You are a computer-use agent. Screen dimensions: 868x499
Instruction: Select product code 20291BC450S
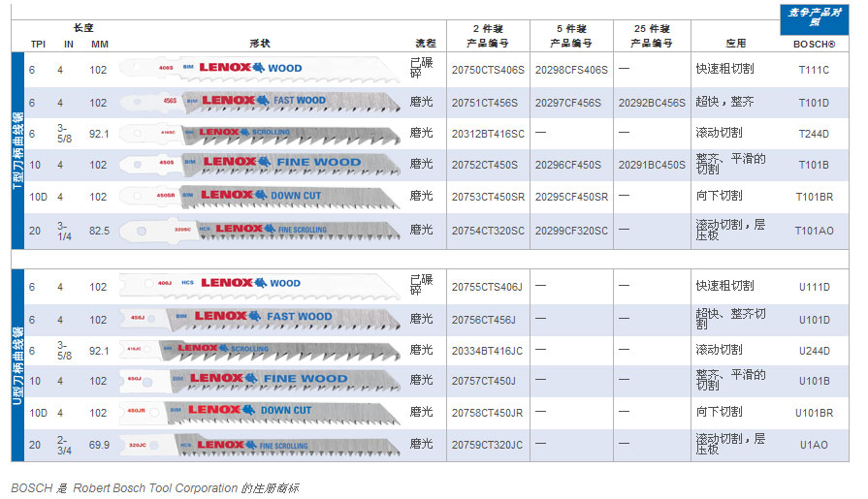click(652, 165)
